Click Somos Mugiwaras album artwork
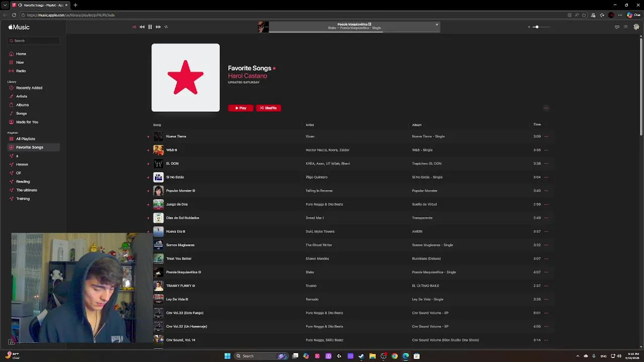This screenshot has height=362, width=644. (x=158, y=245)
